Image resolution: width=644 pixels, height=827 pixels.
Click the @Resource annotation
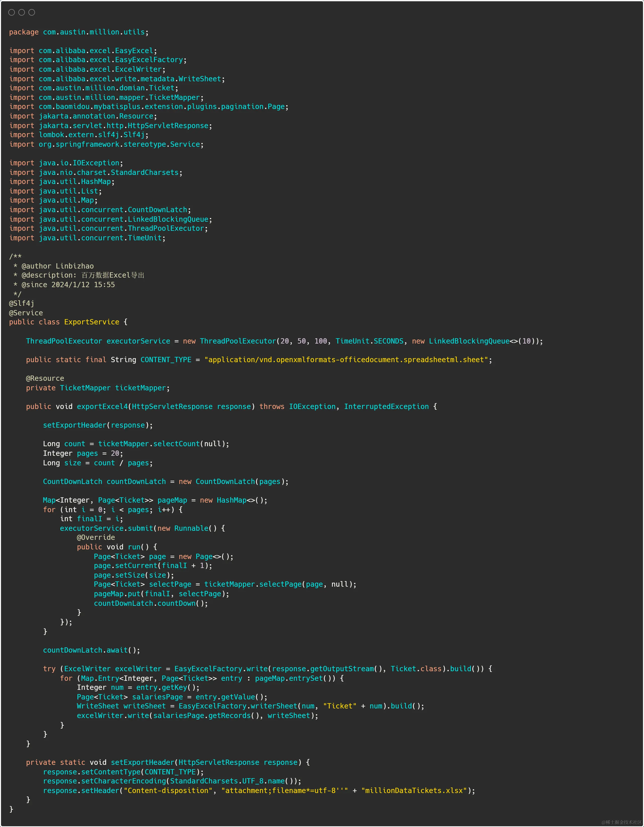(x=45, y=378)
